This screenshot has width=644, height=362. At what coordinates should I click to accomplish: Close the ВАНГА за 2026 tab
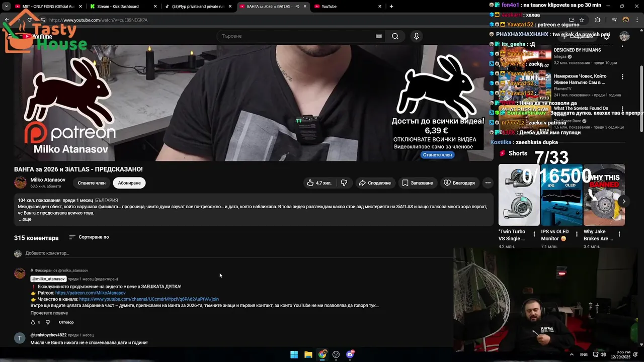point(305,7)
